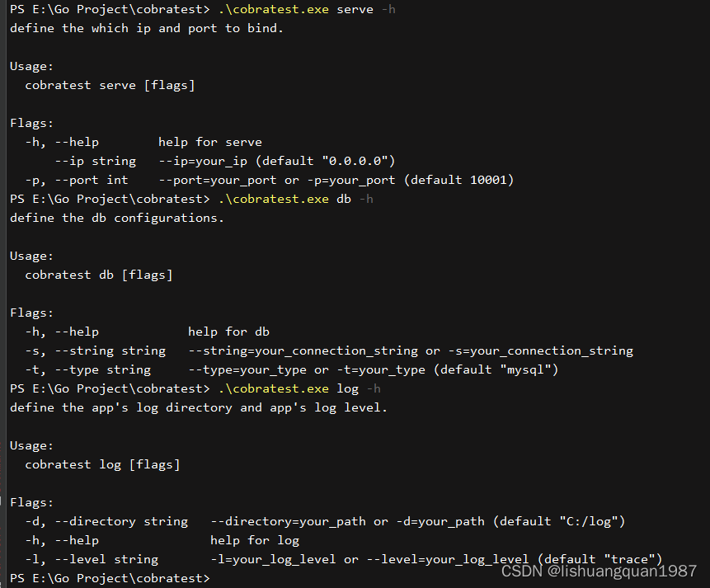Click the "help for serve" description text
The image size is (710, 588).
209,142
